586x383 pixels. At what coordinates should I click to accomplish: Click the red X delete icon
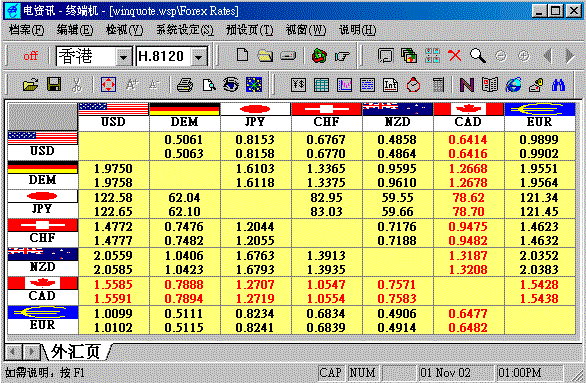pyautogui.click(x=455, y=56)
